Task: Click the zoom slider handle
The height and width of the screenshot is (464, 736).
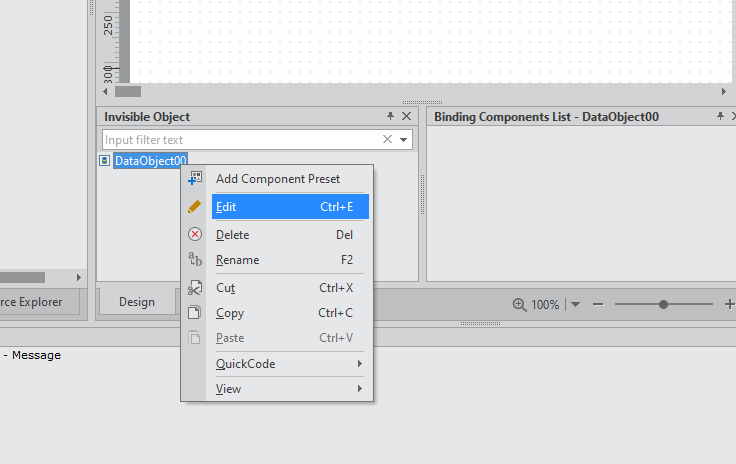Action: [x=663, y=304]
